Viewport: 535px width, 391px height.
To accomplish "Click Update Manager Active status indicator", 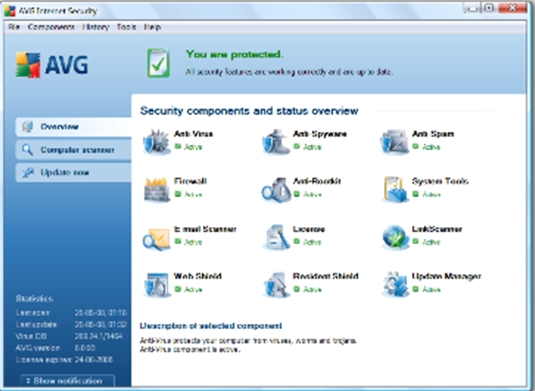I will click(426, 289).
